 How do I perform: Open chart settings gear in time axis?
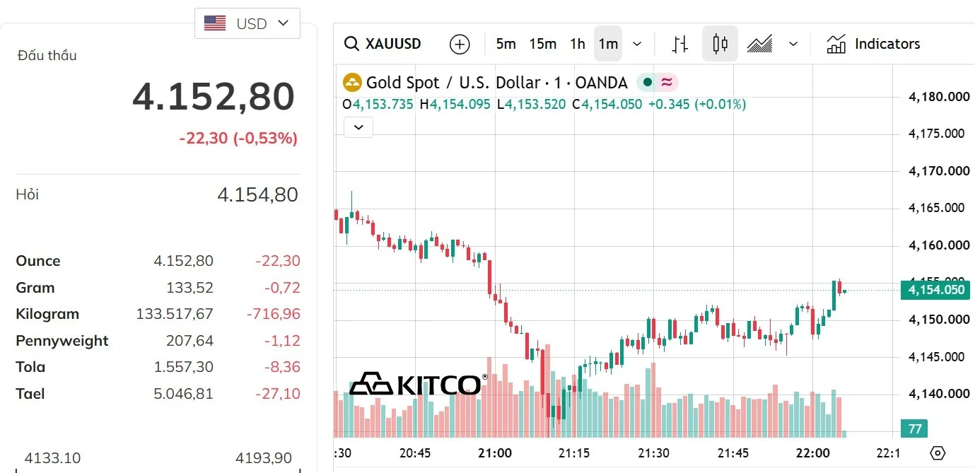(x=938, y=453)
